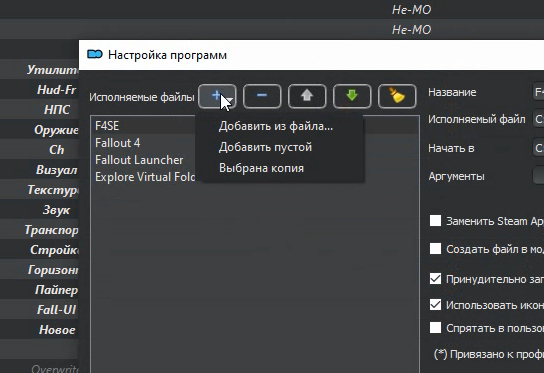Select 'Hud-Fr' separator in mod list
Viewport: 544px width, 373px height.
point(39,90)
